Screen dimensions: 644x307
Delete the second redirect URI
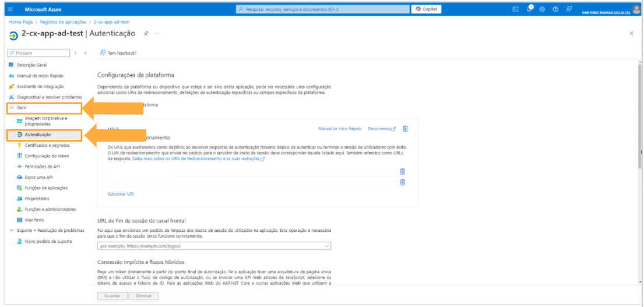402,182
